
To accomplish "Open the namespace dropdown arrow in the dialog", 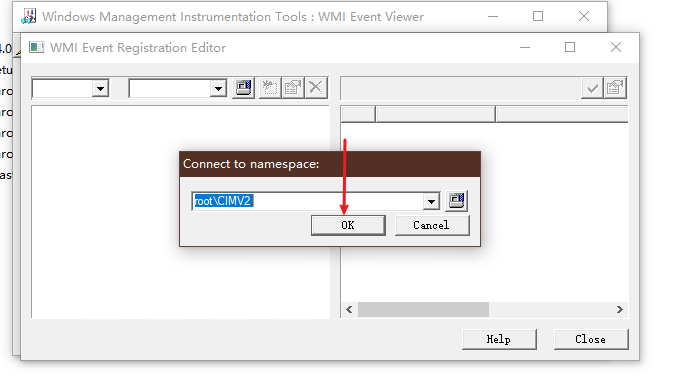I will coord(431,201).
